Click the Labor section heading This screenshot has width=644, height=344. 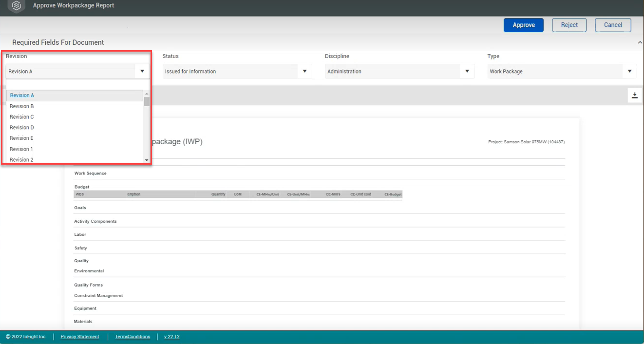tap(80, 235)
